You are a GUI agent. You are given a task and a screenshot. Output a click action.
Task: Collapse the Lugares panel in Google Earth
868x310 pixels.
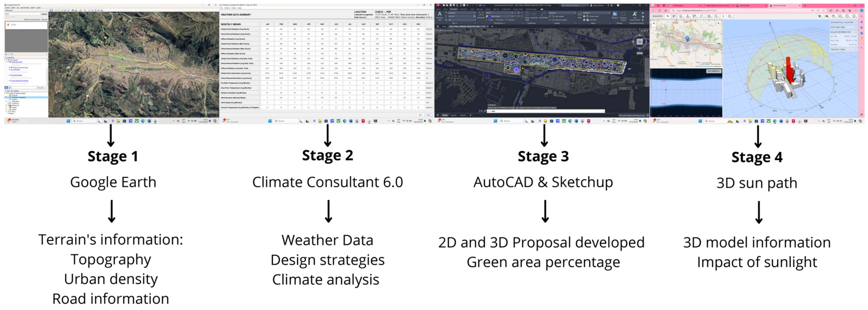coord(5,58)
